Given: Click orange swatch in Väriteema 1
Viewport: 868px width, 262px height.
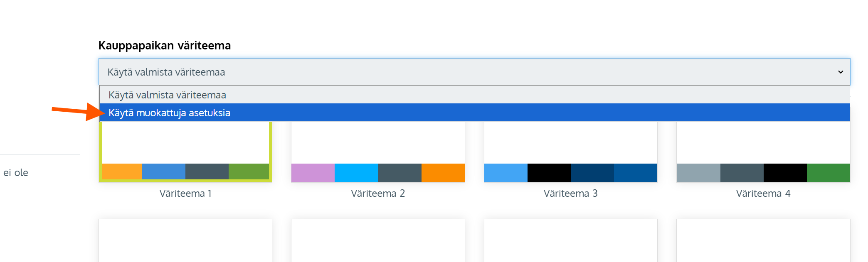Looking at the screenshot, I should click(122, 172).
